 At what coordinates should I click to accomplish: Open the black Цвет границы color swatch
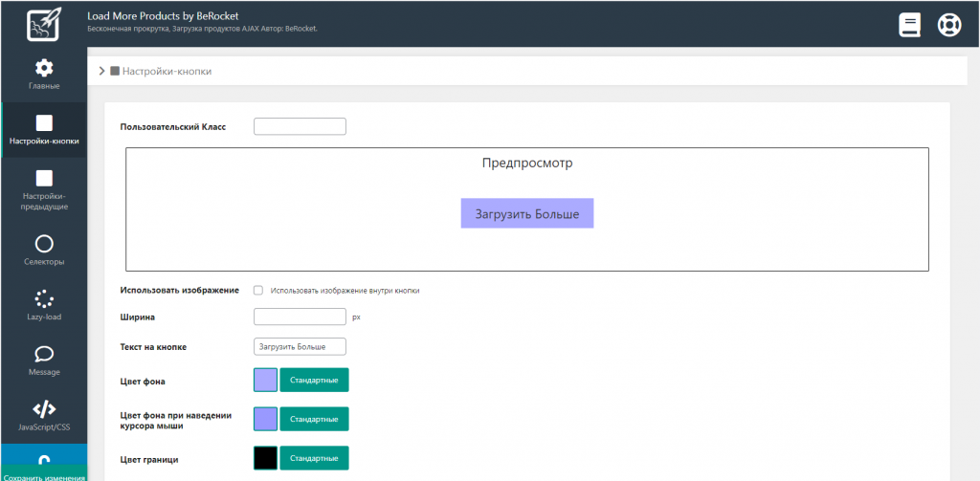(x=265, y=459)
